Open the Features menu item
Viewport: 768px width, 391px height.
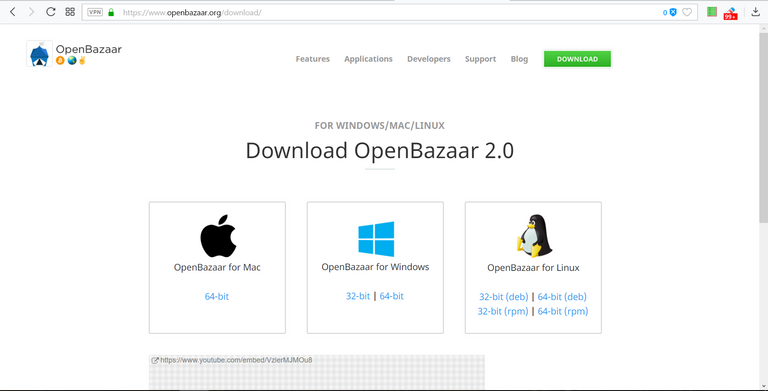click(312, 59)
